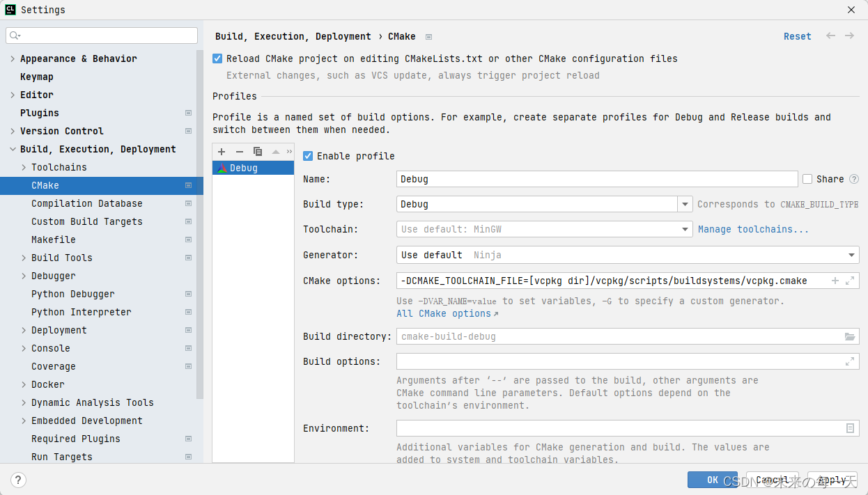
Task: Click the Build directory input field
Action: (628, 336)
